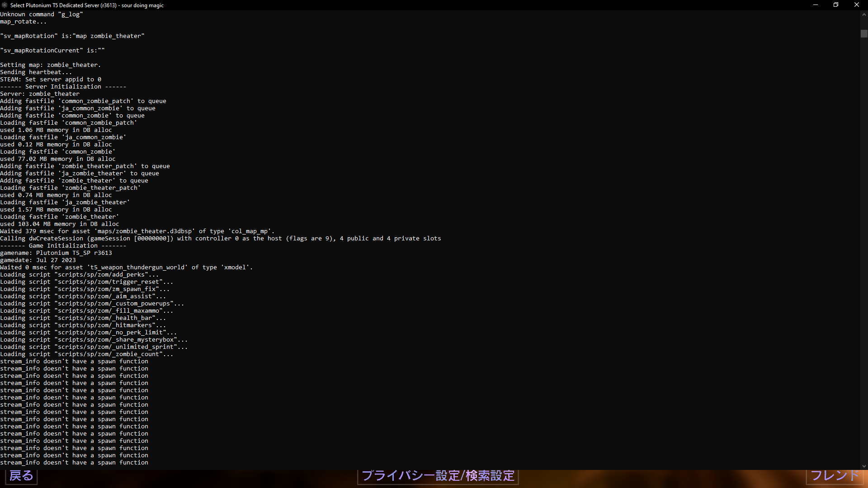Open プライバシー設定/検索設定 in background window
This screenshot has height=488, width=868.
(438, 476)
